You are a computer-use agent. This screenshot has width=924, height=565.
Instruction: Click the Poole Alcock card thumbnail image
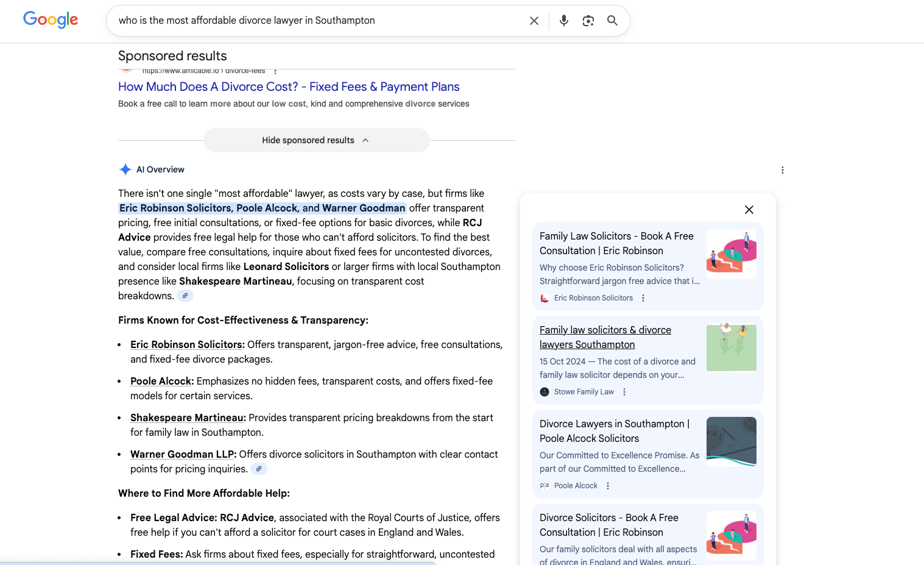coord(731,441)
